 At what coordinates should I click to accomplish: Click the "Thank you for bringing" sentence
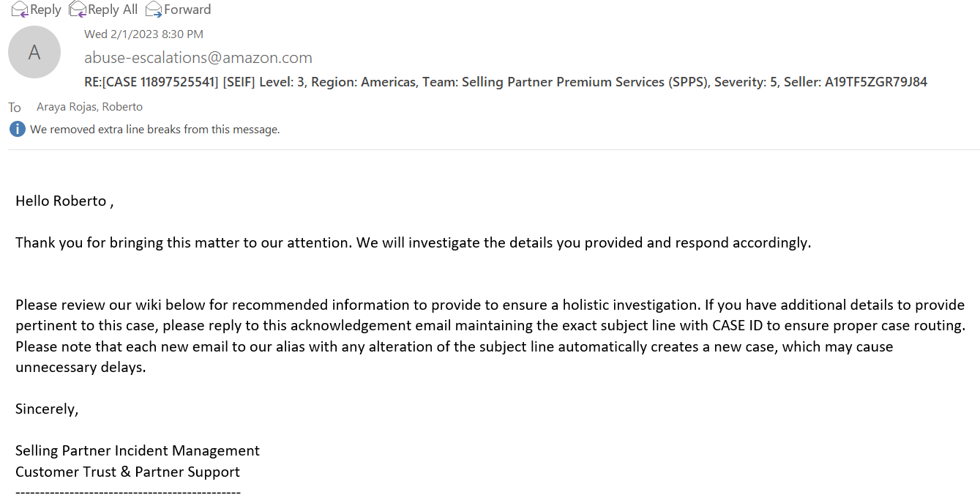click(x=413, y=242)
